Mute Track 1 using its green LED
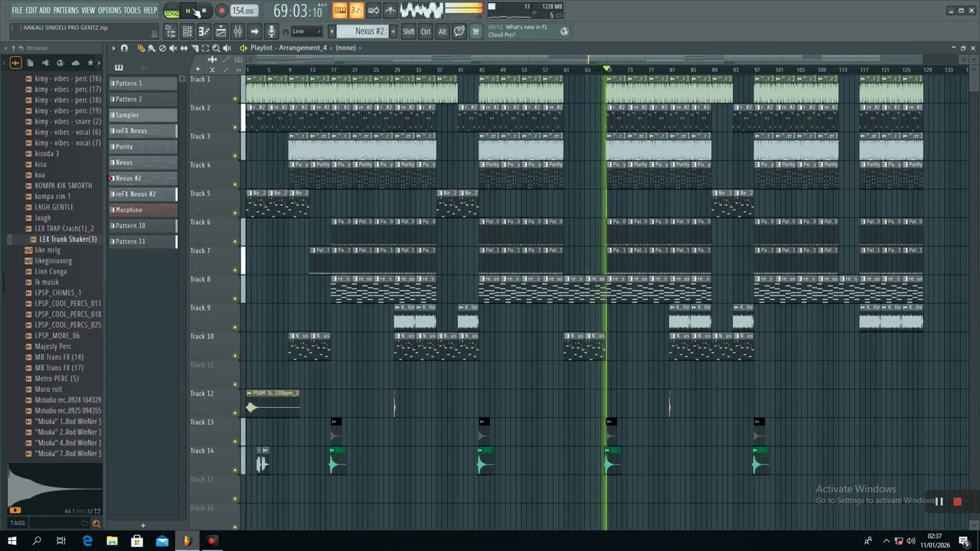Screen dimensions: 980x551 pos(235,99)
